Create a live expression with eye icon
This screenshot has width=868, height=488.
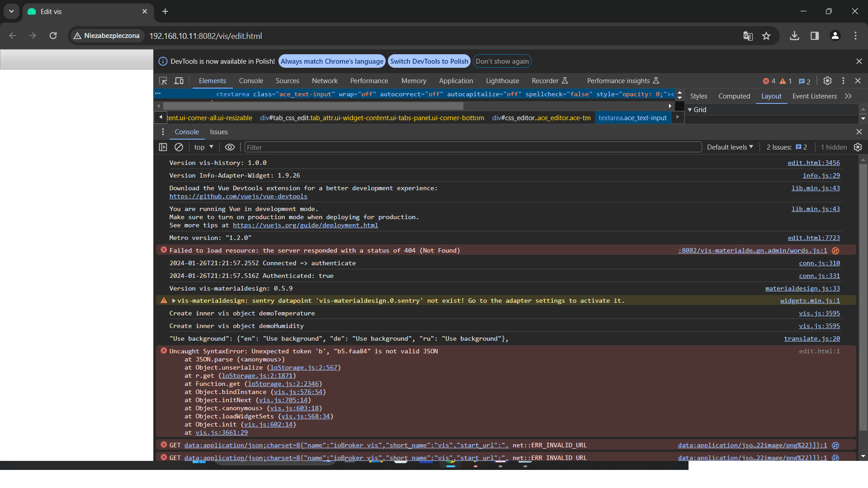click(230, 147)
